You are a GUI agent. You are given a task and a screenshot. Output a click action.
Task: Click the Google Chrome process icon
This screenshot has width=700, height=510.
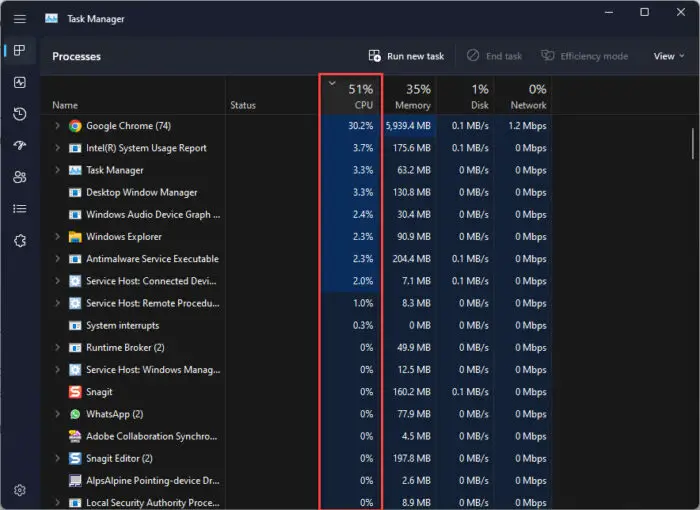(x=75, y=126)
